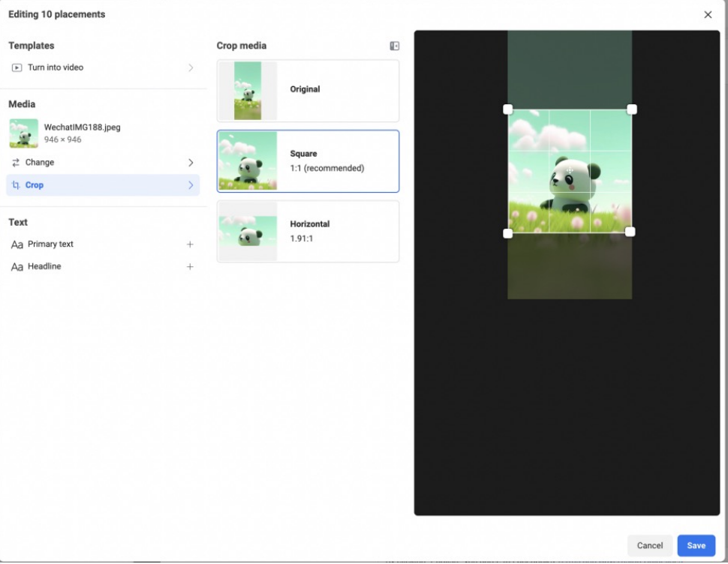728x564 pixels.
Task: Click the top-left crop handle
Action: coord(508,109)
